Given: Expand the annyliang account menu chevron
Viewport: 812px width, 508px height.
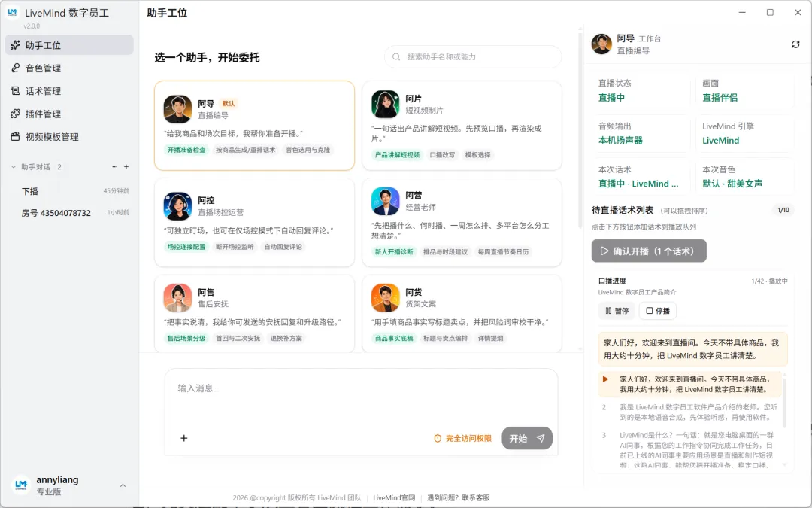Looking at the screenshot, I should [x=123, y=485].
